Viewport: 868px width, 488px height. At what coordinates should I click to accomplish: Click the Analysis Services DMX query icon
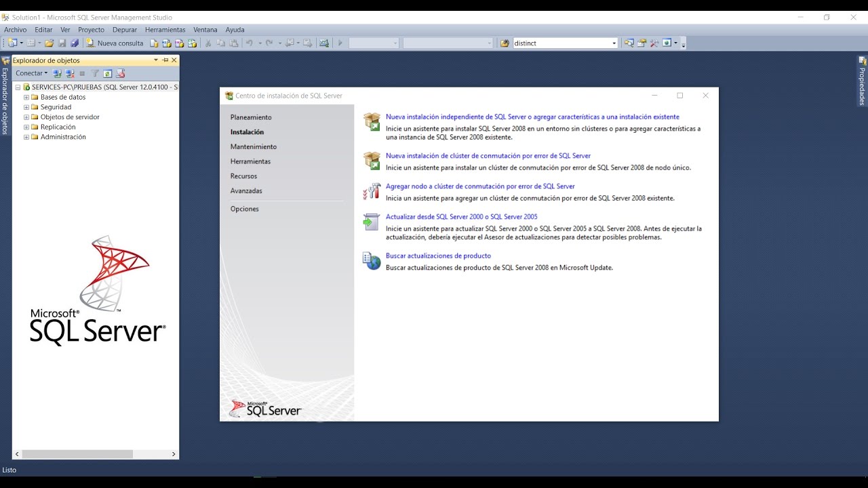(x=179, y=43)
